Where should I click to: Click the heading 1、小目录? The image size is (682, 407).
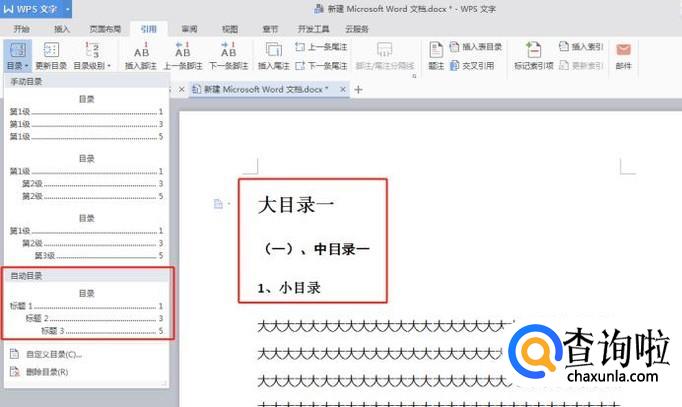289,288
